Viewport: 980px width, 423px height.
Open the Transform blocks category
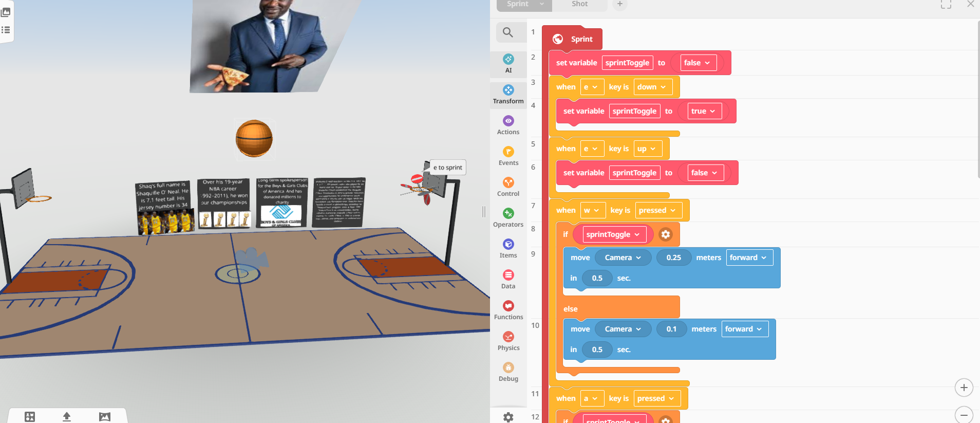[508, 95]
